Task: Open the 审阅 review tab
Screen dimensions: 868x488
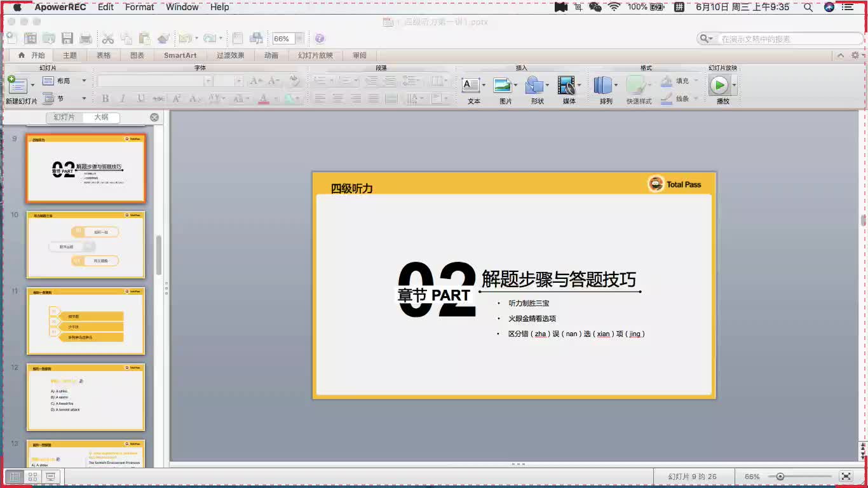Action: 360,55
